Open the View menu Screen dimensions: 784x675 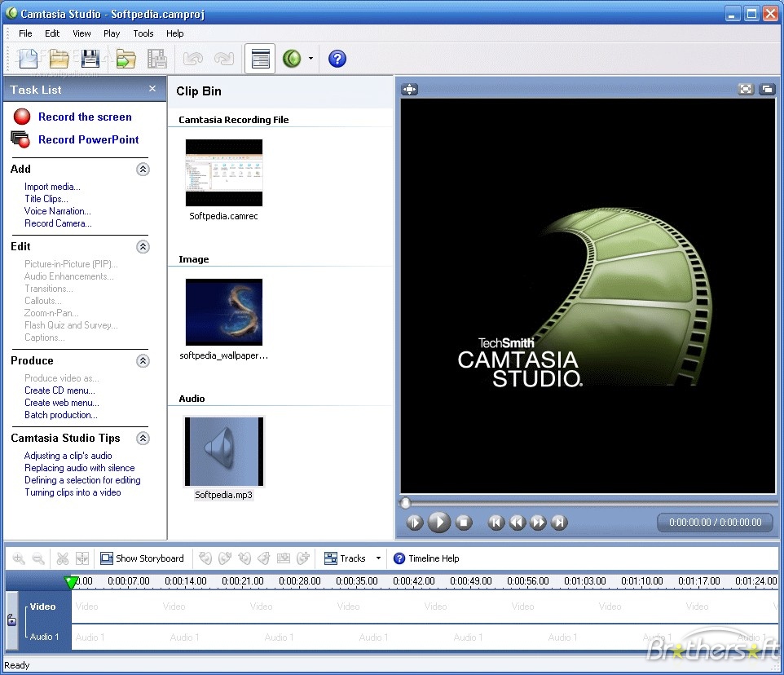click(81, 33)
